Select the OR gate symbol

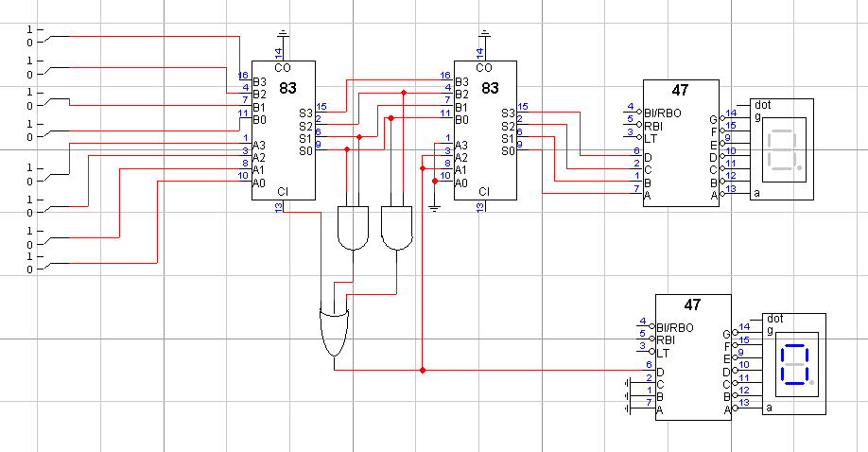point(335,330)
